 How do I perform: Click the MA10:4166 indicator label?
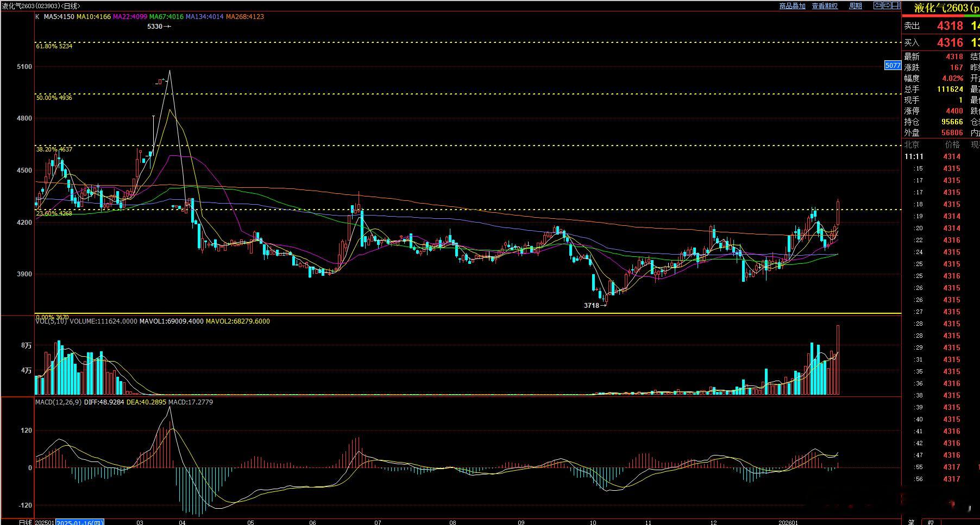(93, 17)
